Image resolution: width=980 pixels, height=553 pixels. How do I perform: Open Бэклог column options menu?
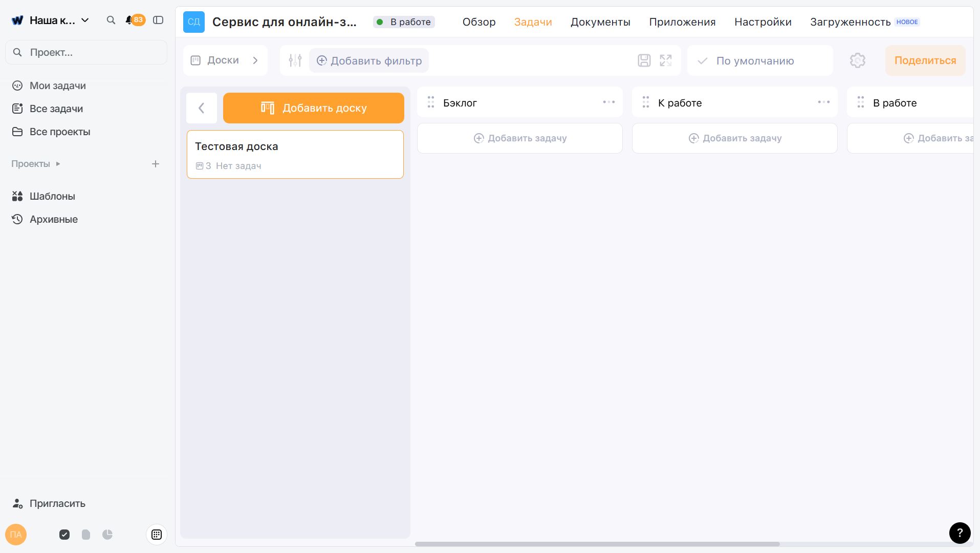coord(608,102)
